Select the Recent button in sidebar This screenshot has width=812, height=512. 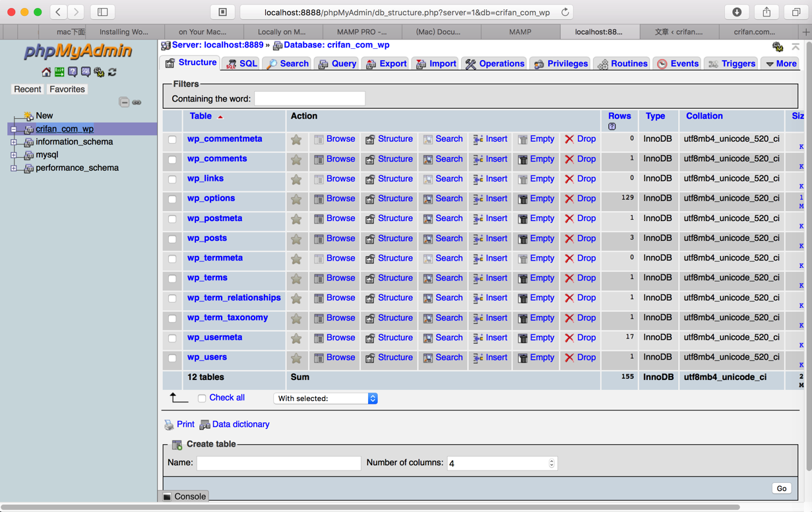pyautogui.click(x=27, y=89)
